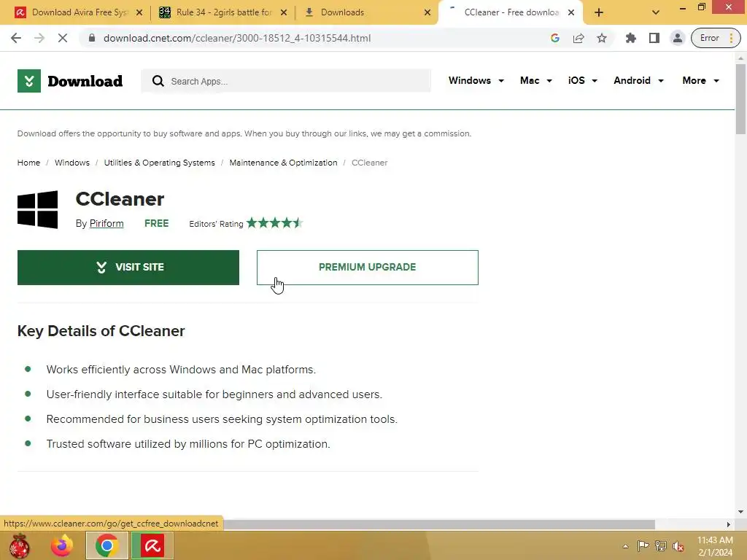Open Action Center flag icon
This screenshot has height=560, width=747.
[x=643, y=545]
